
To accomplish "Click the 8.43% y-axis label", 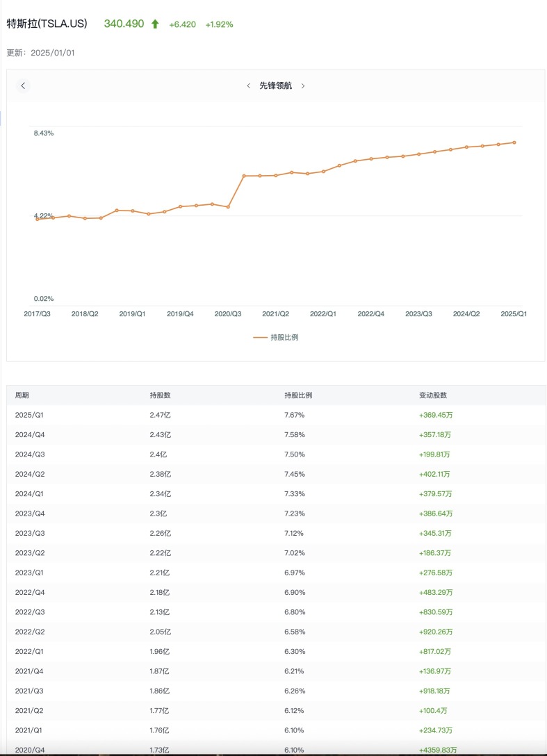I will coord(43,133).
